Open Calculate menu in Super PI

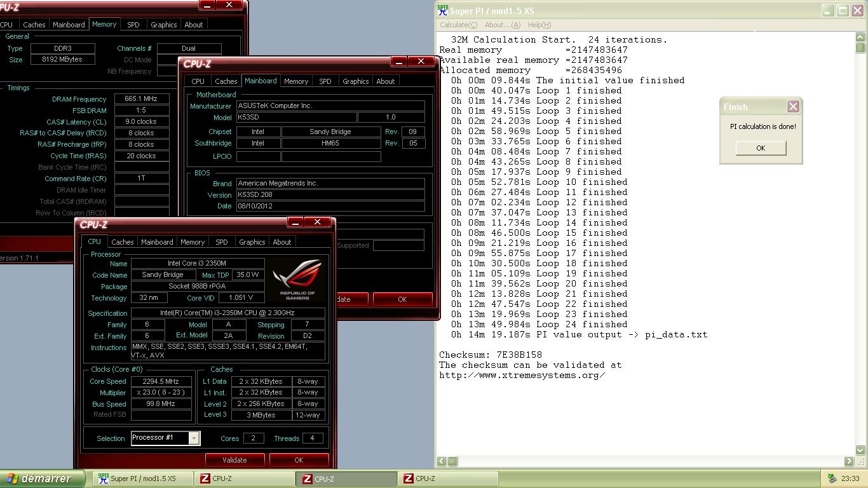[458, 25]
